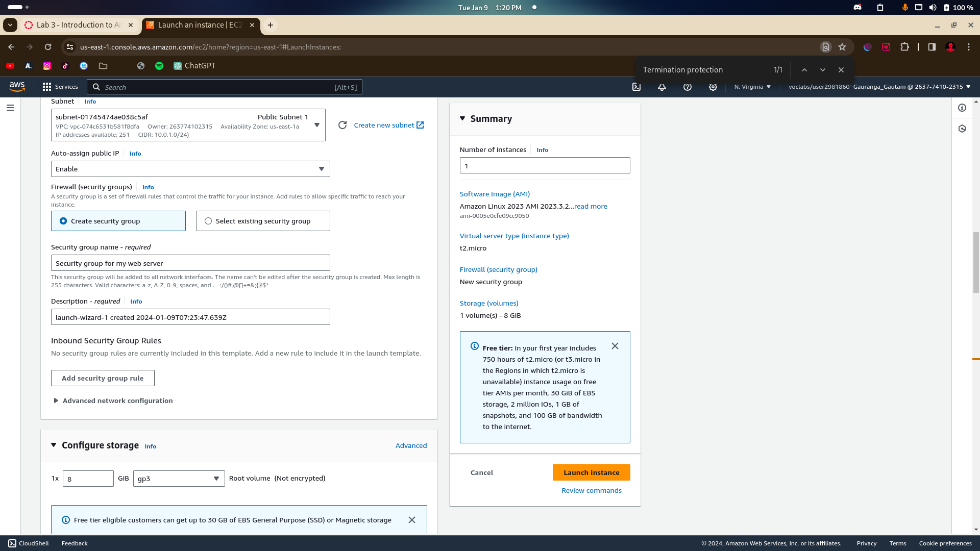
Task: Open the N. Virginia region menu
Action: click(x=752, y=87)
